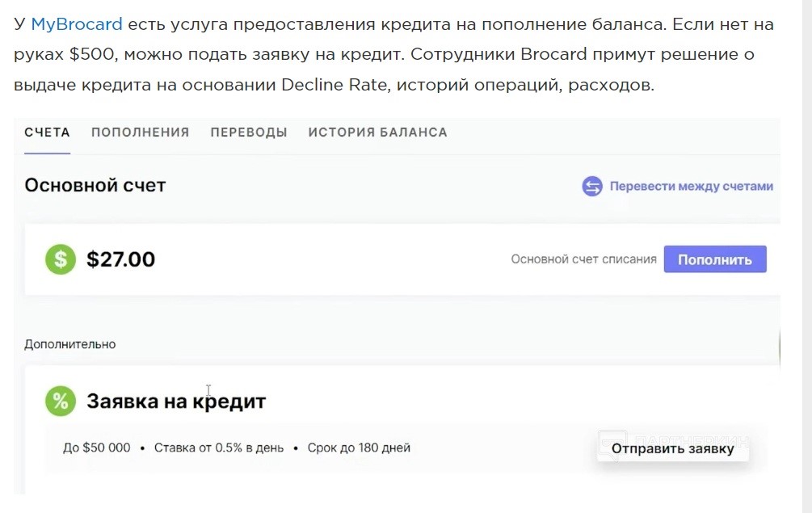This screenshot has width=812, height=513.
Task: Click the Заявка на кредит heading
Action: coord(175,401)
